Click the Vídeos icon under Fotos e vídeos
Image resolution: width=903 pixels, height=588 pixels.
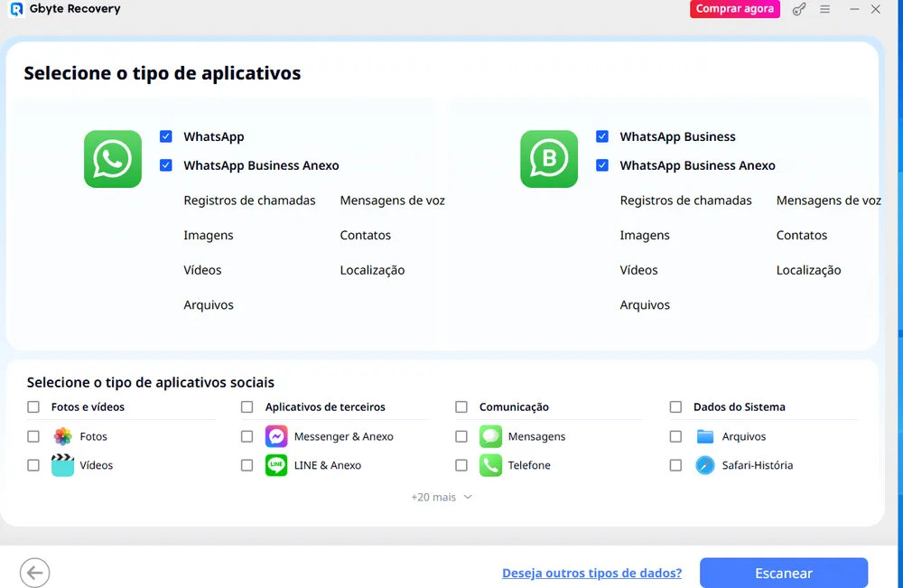(61, 465)
